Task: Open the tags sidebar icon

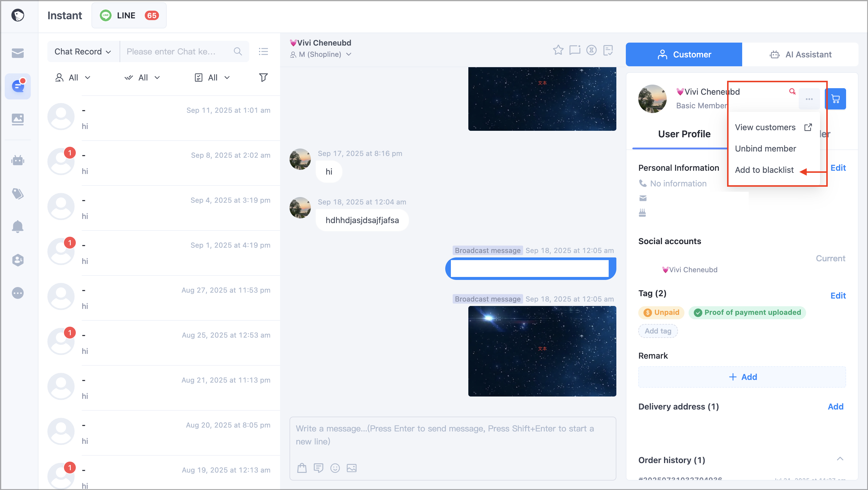Action: 17,193
